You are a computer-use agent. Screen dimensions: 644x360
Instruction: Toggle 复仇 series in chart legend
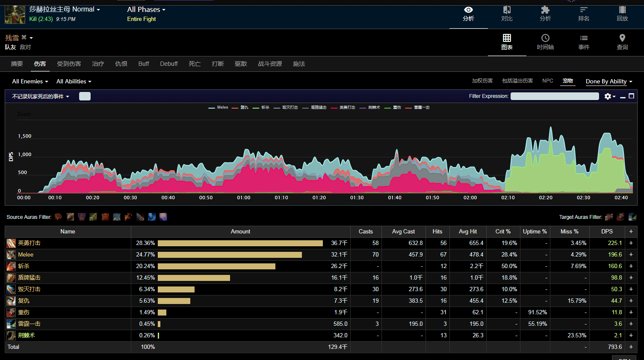tap(240, 108)
